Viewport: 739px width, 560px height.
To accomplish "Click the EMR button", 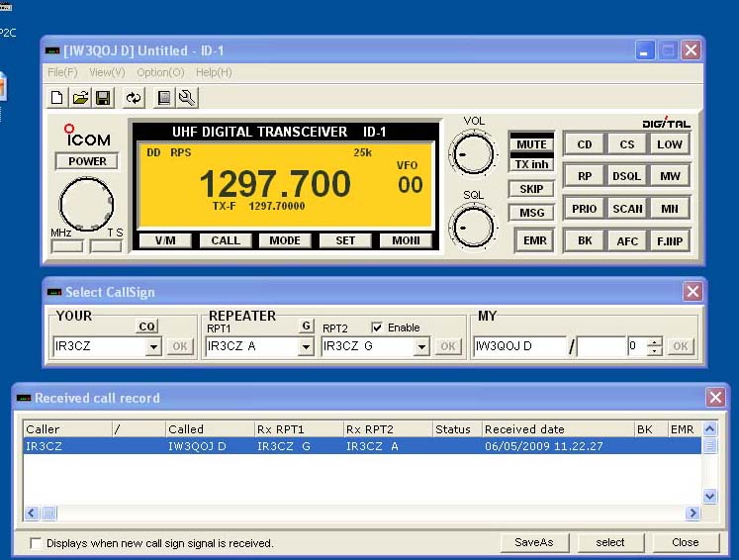I will tap(534, 240).
